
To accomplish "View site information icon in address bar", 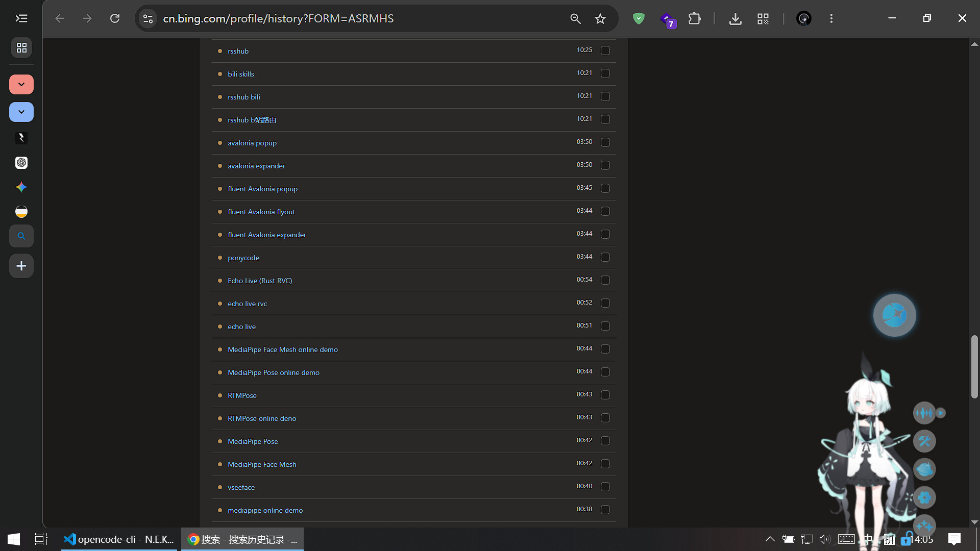I will point(148,18).
